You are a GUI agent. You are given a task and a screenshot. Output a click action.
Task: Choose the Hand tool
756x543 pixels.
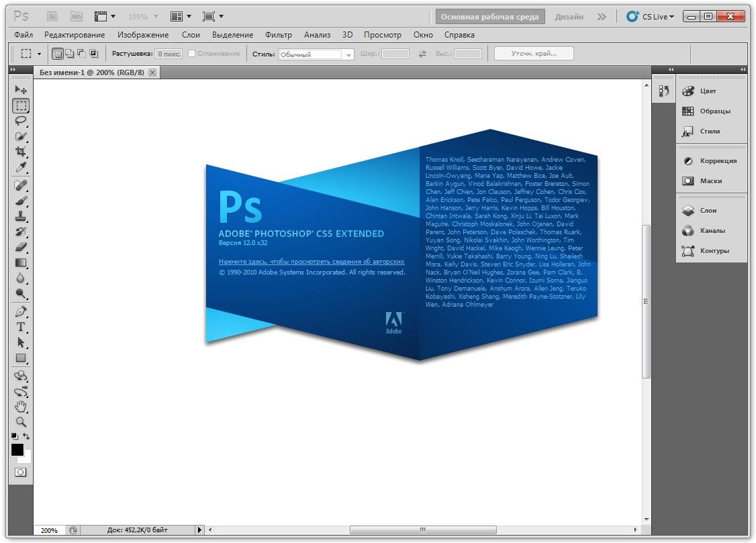pos(21,407)
